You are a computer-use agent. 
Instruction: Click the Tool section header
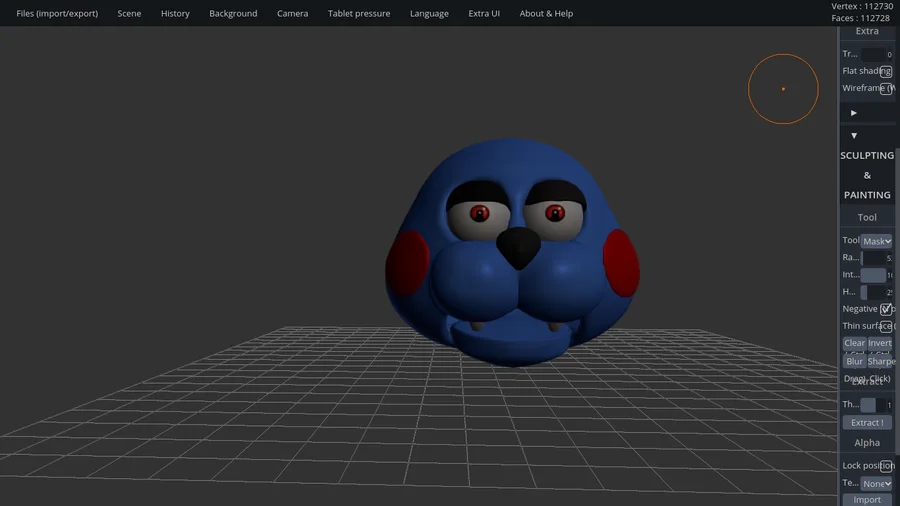pos(867,217)
